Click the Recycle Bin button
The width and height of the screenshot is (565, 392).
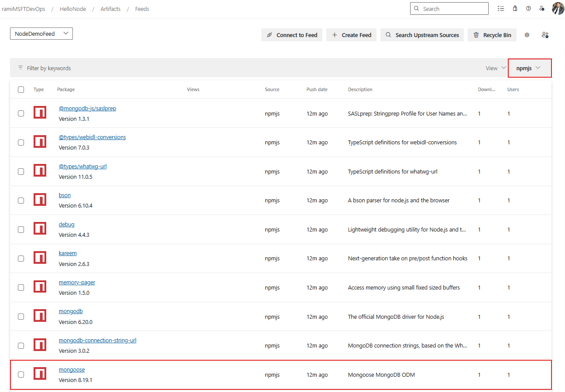pyautogui.click(x=492, y=35)
